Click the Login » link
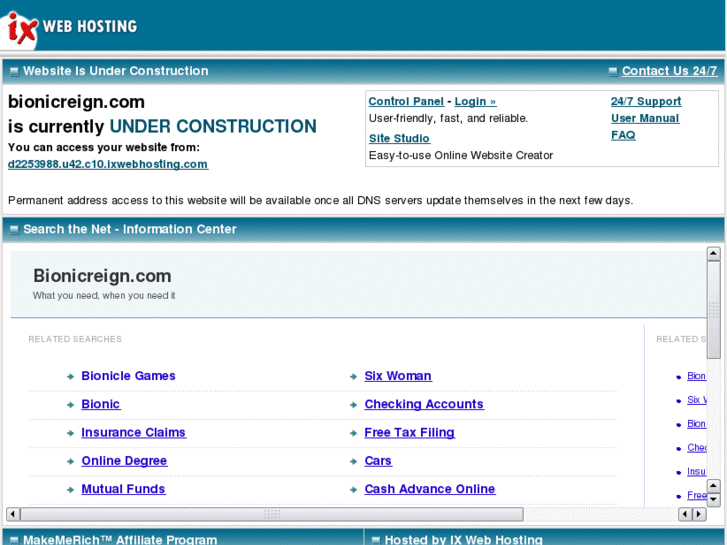 pyautogui.click(x=475, y=101)
